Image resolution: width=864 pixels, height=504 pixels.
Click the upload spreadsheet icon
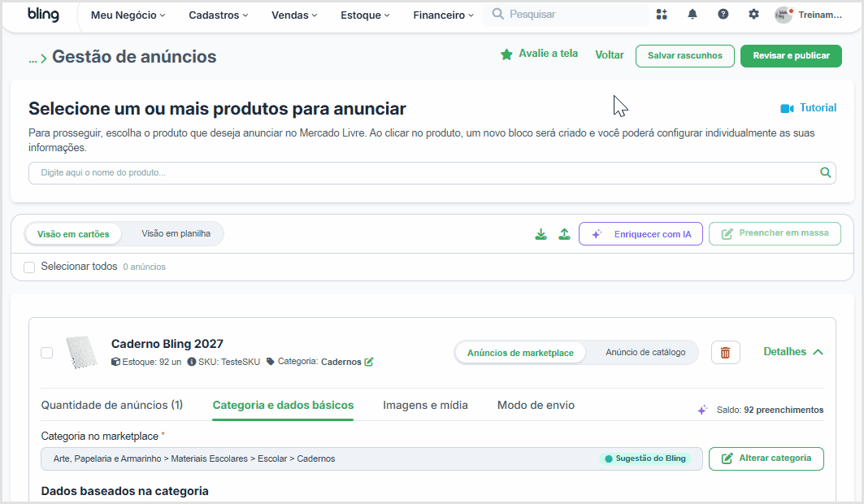point(564,234)
